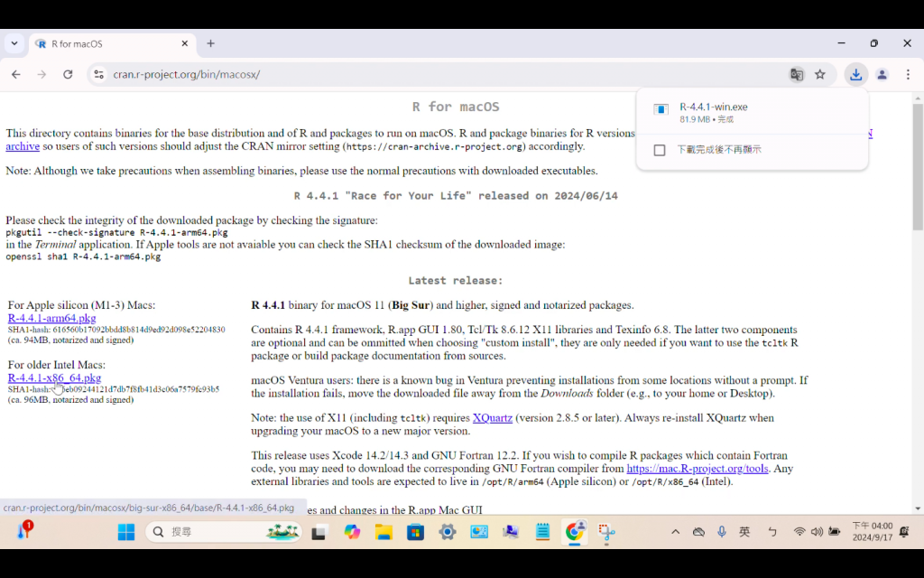The image size is (924, 578).
Task: Open File Explorer from taskbar
Action: 383,532
